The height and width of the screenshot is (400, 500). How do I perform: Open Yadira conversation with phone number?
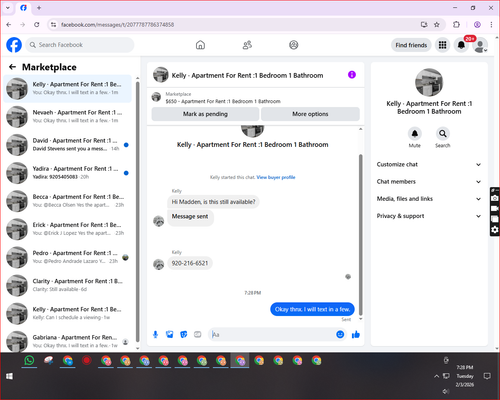pos(68,173)
